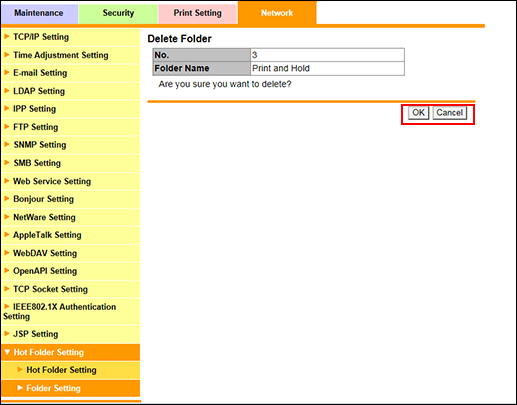Confirm deletion with the OK button
The image size is (517, 405).
coord(418,113)
